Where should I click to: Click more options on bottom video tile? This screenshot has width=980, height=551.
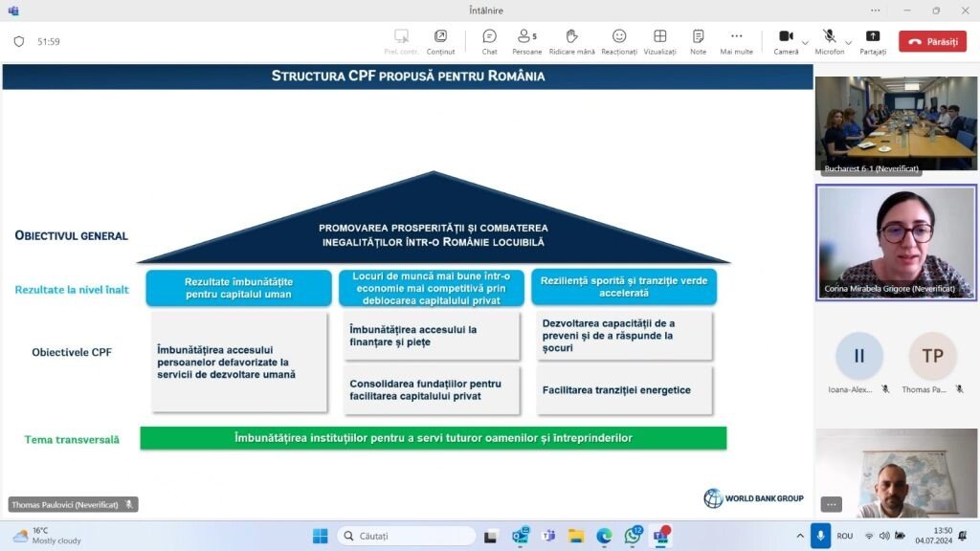[831, 504]
